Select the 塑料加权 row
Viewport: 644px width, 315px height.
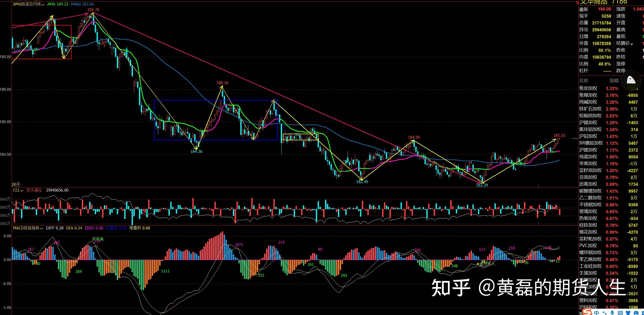point(608,301)
